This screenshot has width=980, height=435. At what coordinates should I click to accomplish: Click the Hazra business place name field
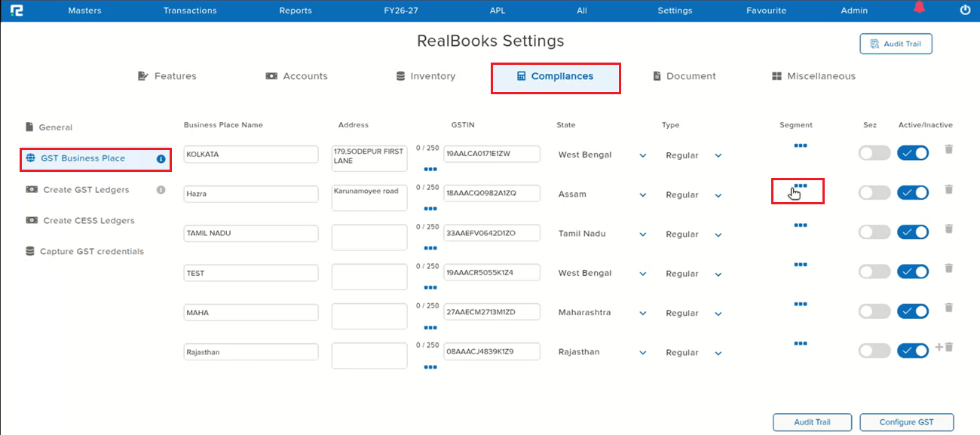(x=251, y=194)
